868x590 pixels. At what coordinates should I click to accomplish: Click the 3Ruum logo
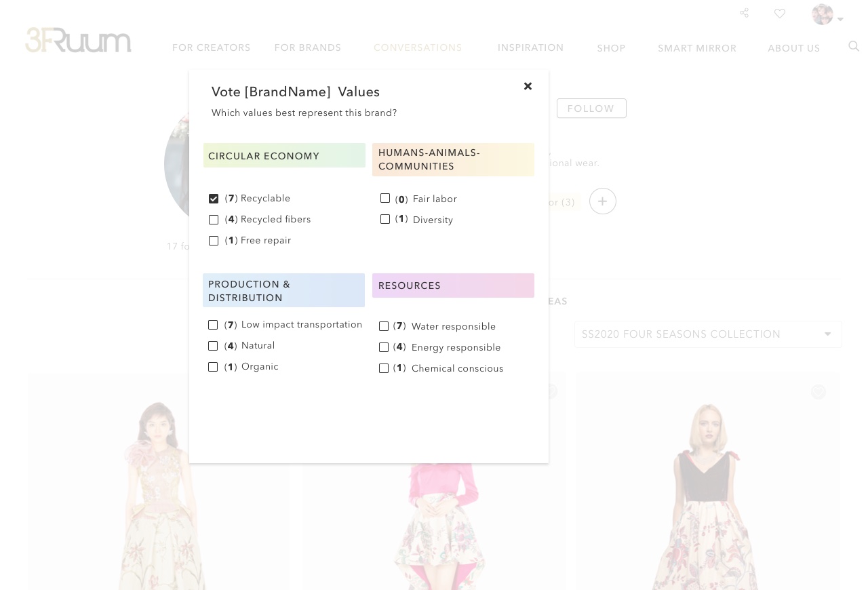(x=78, y=41)
